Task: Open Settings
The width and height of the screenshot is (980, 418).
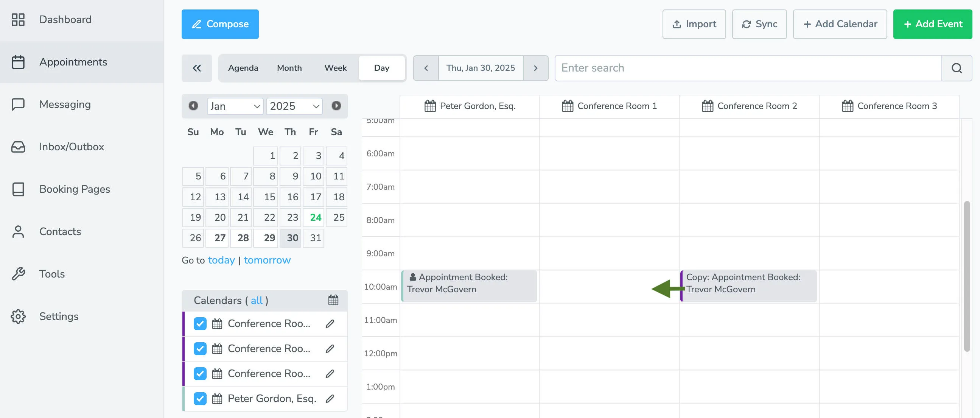Action: 59,317
